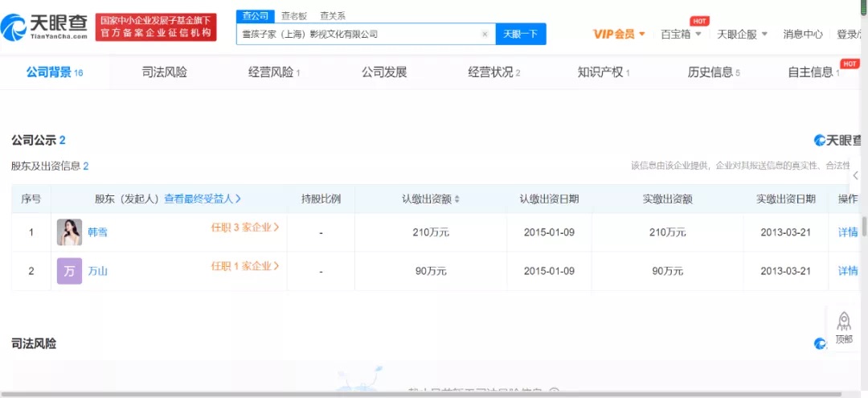Click the 持股比例 column header
Viewport: 868px width, 398px height.
pos(321,199)
